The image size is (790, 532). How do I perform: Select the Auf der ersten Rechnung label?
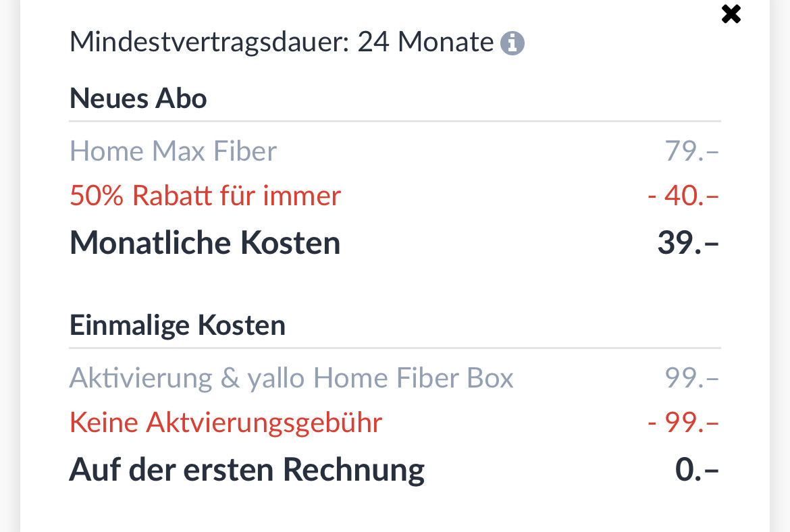246,470
